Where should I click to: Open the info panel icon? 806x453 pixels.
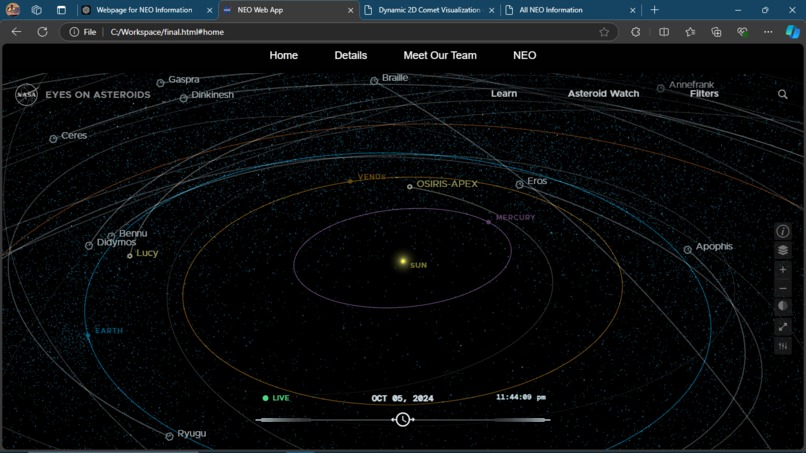[782, 231]
